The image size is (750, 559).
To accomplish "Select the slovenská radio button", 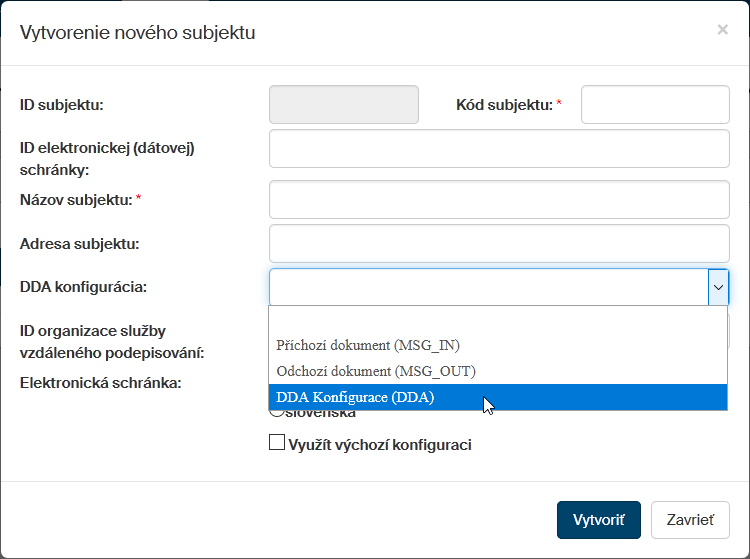I will (275, 413).
